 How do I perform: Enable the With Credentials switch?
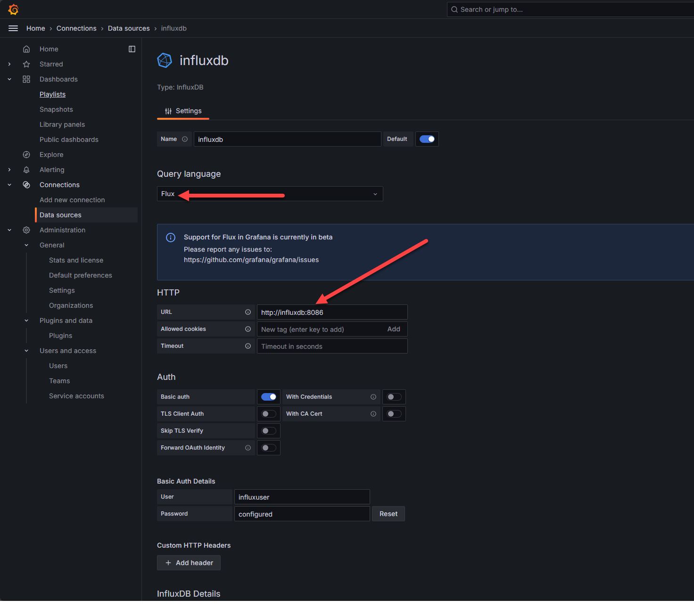point(394,397)
